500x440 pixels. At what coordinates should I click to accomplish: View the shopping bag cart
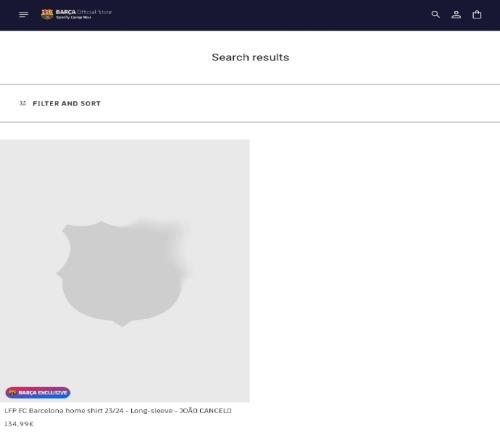(x=477, y=14)
